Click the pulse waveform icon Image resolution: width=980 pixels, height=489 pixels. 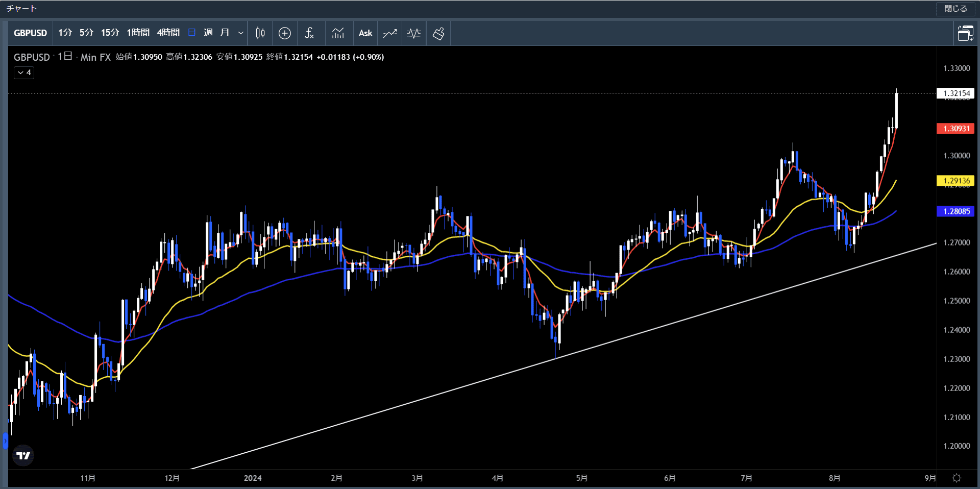tap(414, 33)
